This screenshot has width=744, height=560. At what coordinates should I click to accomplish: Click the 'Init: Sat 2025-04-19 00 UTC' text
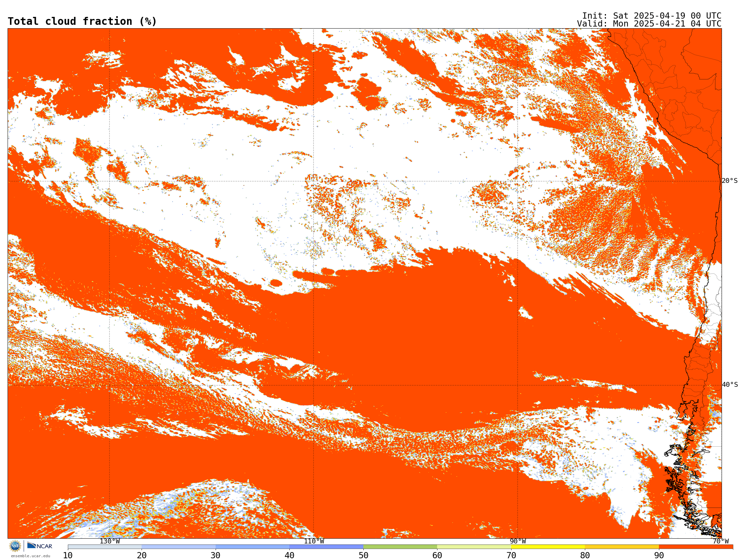652,16
